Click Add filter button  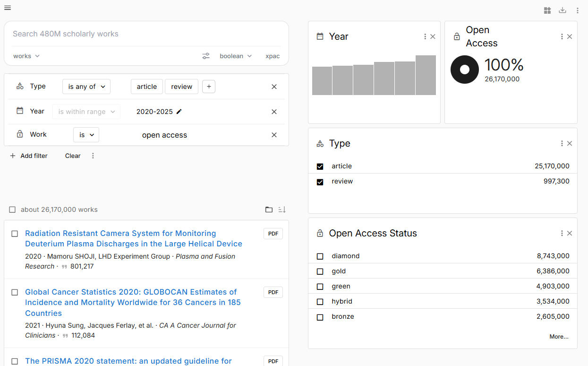click(29, 156)
